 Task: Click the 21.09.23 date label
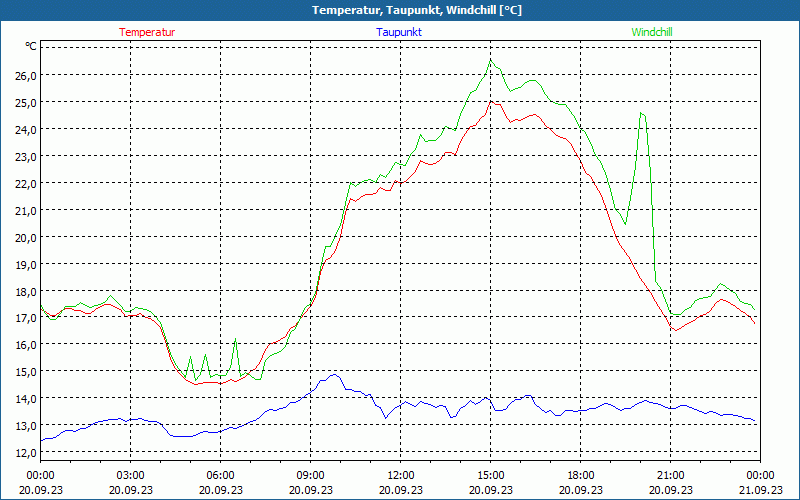(x=760, y=490)
